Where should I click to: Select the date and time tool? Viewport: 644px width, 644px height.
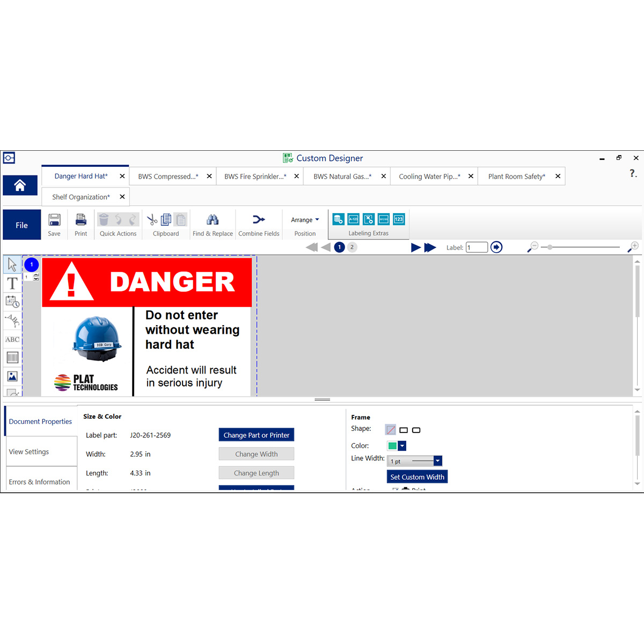pos(12,302)
